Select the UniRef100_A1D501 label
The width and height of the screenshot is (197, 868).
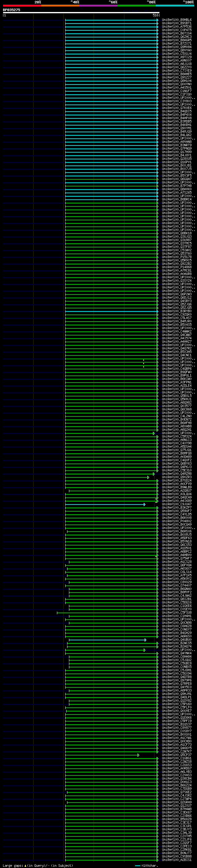(177, 548)
